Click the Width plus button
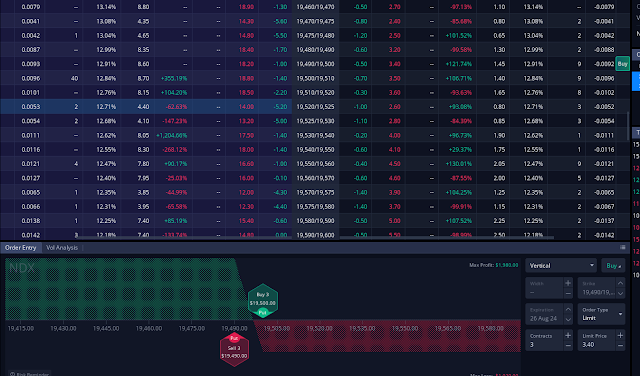The width and height of the screenshot is (640, 376). pyautogui.click(x=568, y=283)
